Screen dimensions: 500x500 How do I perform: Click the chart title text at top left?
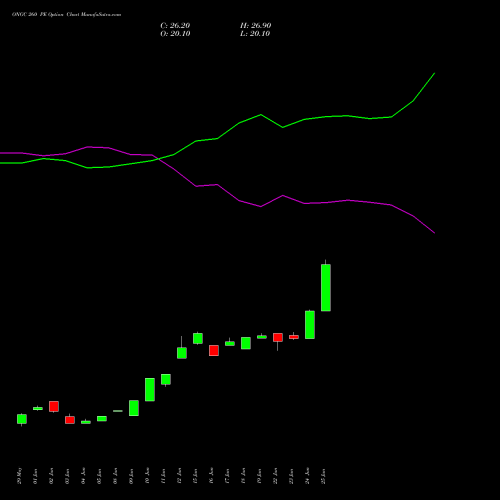point(66,15)
